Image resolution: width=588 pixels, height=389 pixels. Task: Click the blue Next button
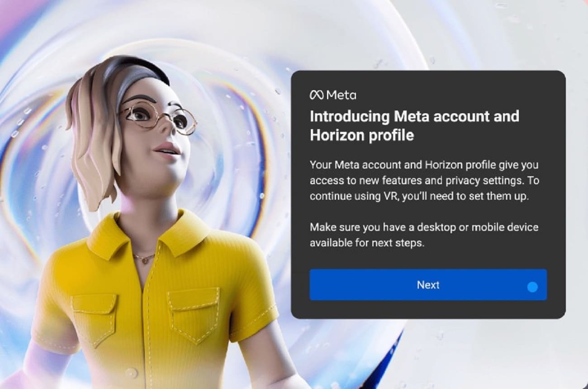click(x=428, y=285)
